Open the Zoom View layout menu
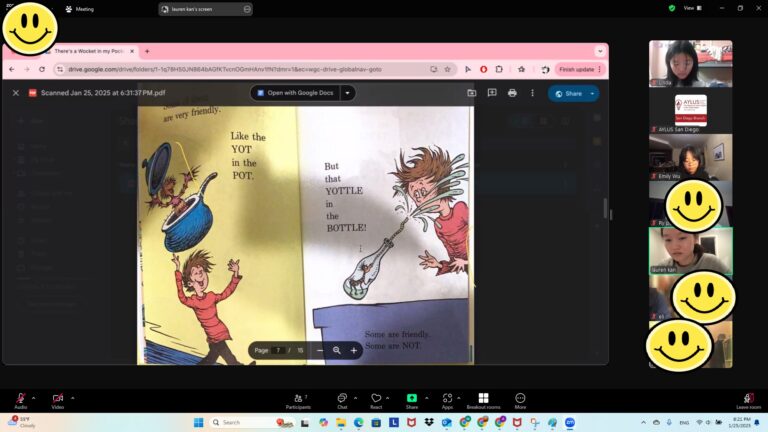Screen dimensions: 768x432 click(x=693, y=8)
